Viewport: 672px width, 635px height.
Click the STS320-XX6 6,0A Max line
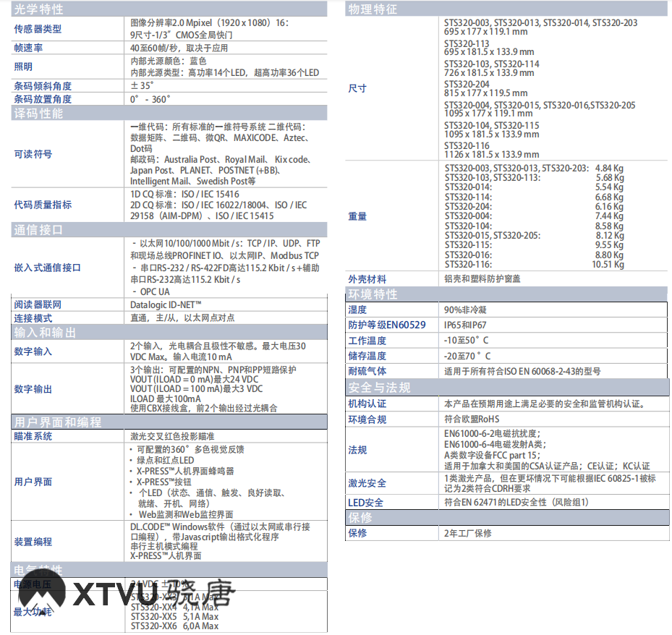tap(174, 626)
